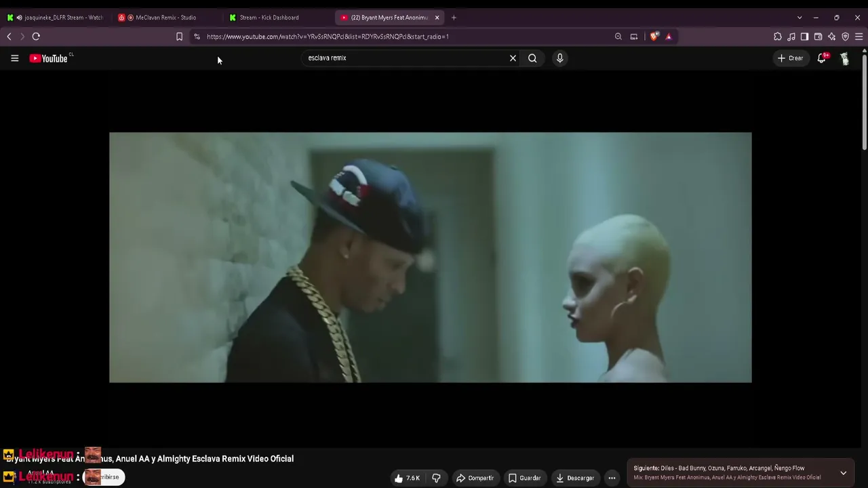View site information icon beside URL

[197, 37]
